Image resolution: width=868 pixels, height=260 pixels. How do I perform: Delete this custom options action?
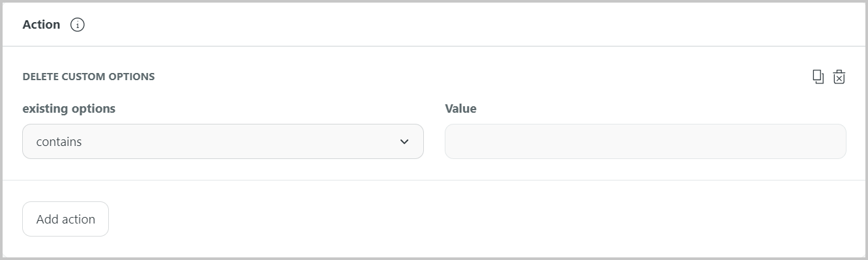pyautogui.click(x=839, y=77)
